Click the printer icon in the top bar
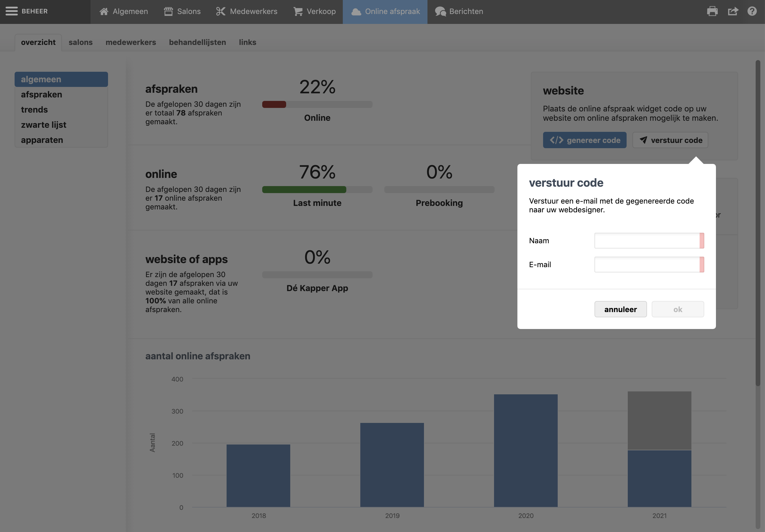The width and height of the screenshot is (765, 532). (712, 11)
